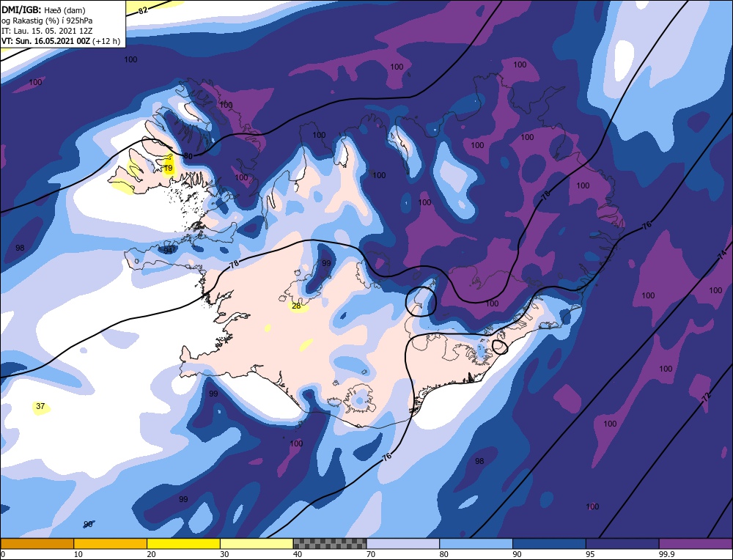This screenshot has width=733, height=560.
Task: Click the navy 95-99.9 legend swatch
Action: tap(622, 543)
